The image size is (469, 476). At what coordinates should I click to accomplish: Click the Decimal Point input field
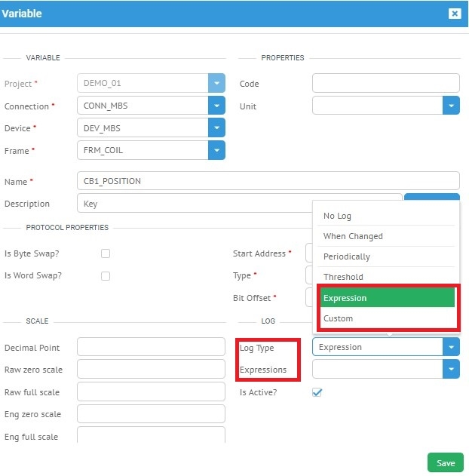(151, 347)
